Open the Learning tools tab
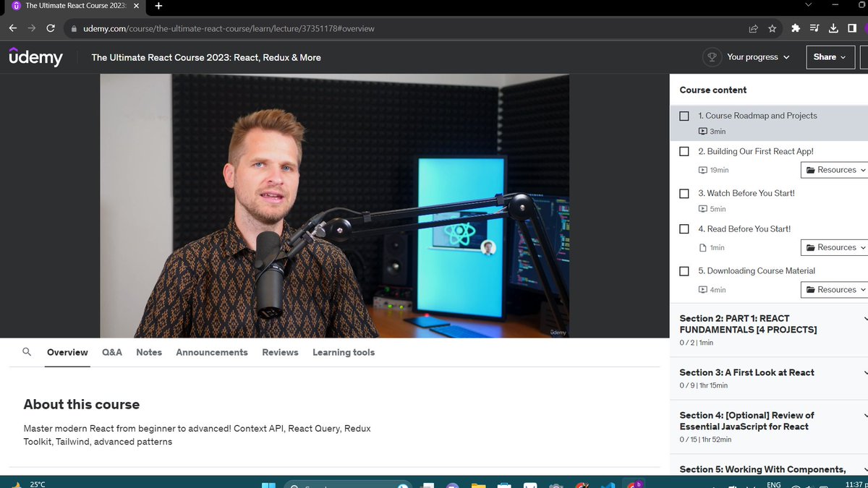This screenshot has width=868, height=488. 344,352
